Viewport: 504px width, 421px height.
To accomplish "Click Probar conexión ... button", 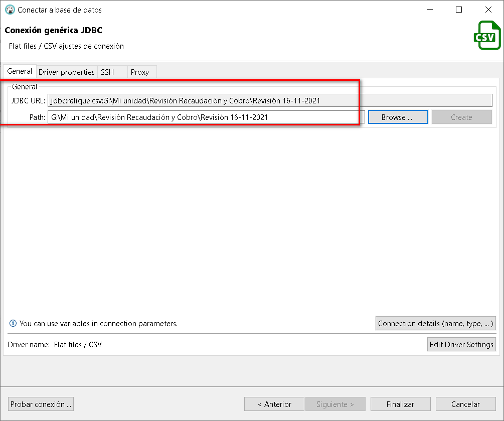I will (x=41, y=404).
